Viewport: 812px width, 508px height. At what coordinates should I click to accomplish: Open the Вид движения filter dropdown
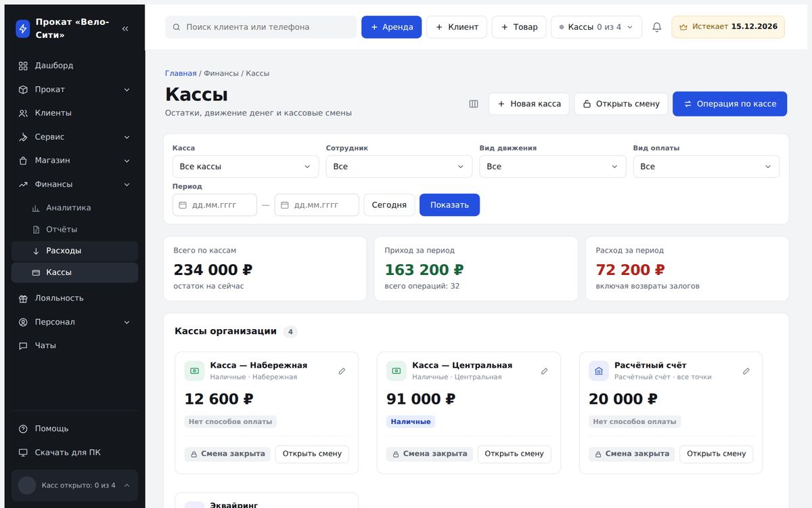click(553, 167)
